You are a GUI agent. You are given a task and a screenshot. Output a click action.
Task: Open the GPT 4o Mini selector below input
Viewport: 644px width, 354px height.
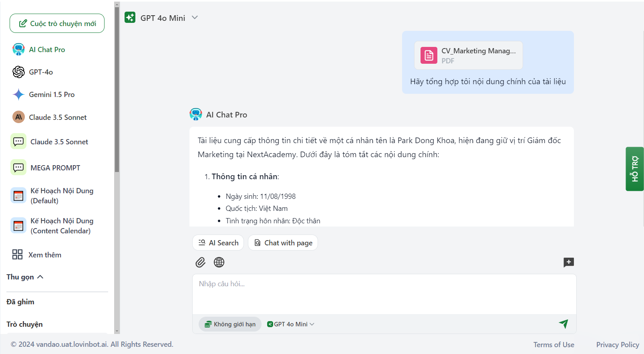[291, 324]
